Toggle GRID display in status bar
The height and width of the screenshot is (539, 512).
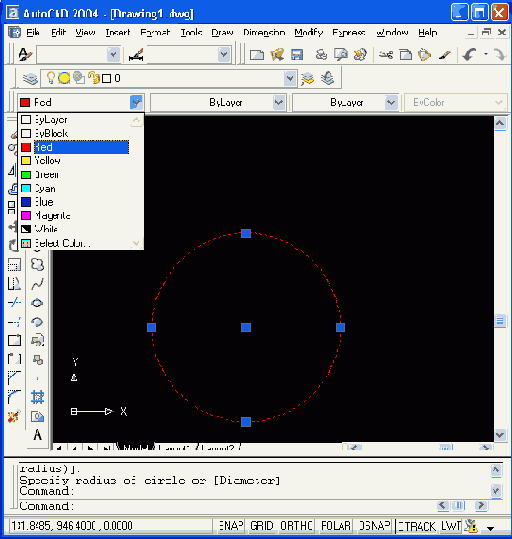point(261,526)
